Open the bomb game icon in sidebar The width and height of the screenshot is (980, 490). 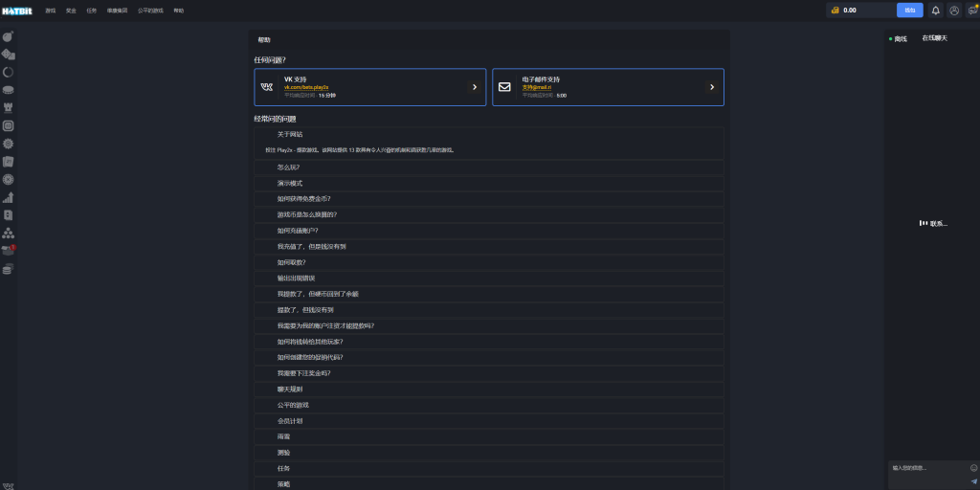click(x=8, y=36)
